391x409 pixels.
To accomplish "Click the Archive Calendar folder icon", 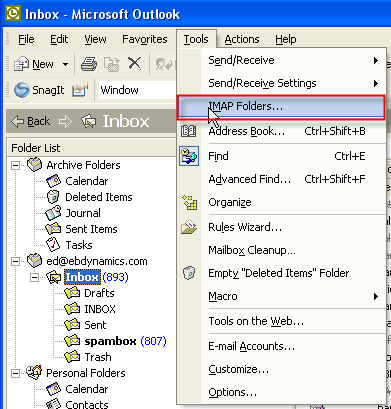I will point(53,181).
